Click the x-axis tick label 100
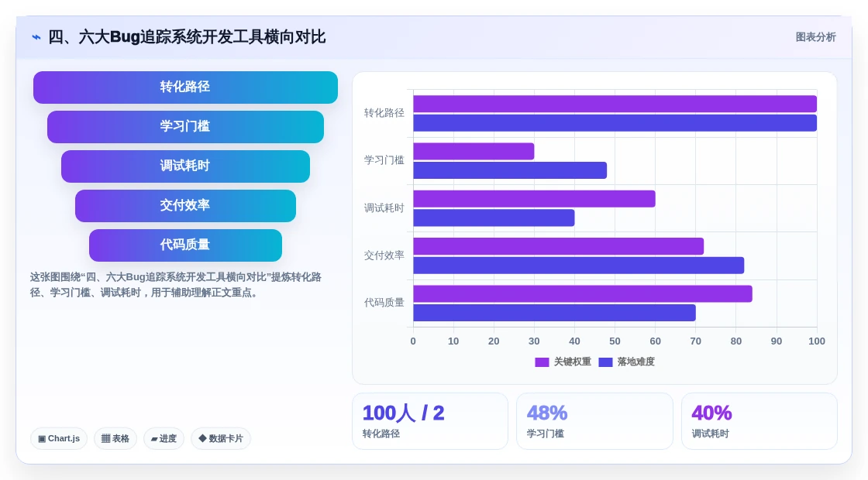The height and width of the screenshot is (480, 868). [817, 341]
